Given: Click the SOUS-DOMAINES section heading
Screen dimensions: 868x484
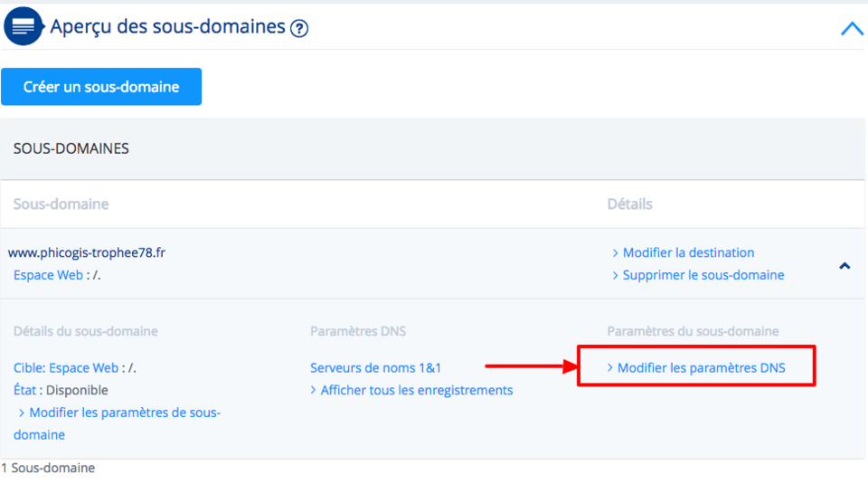Looking at the screenshot, I should click(71, 148).
